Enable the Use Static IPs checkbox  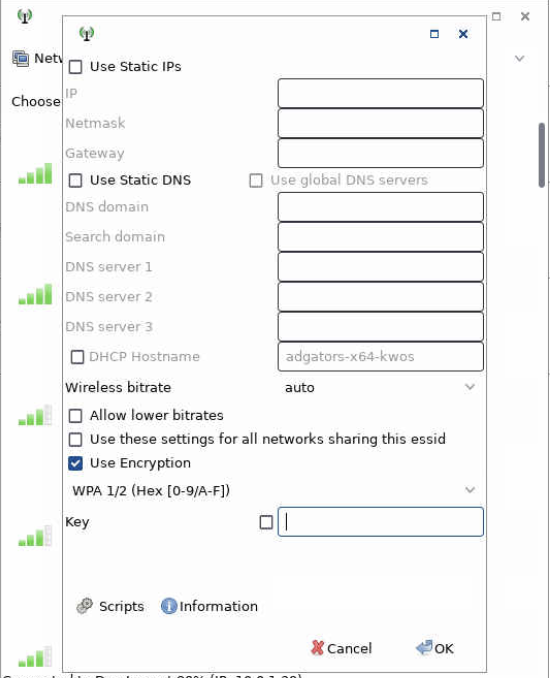click(76, 67)
